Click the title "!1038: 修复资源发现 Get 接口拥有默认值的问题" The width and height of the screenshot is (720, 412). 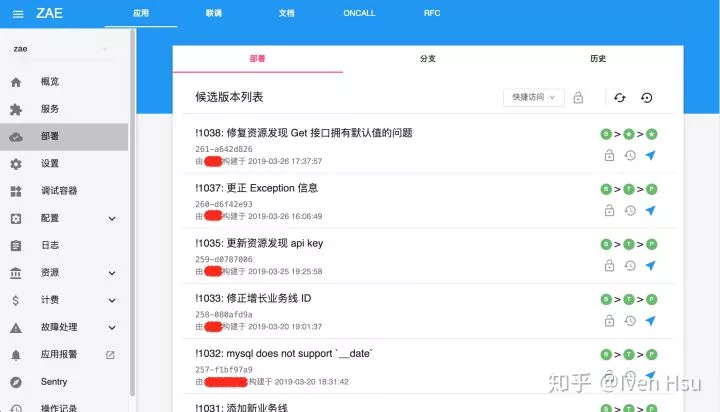pos(304,133)
